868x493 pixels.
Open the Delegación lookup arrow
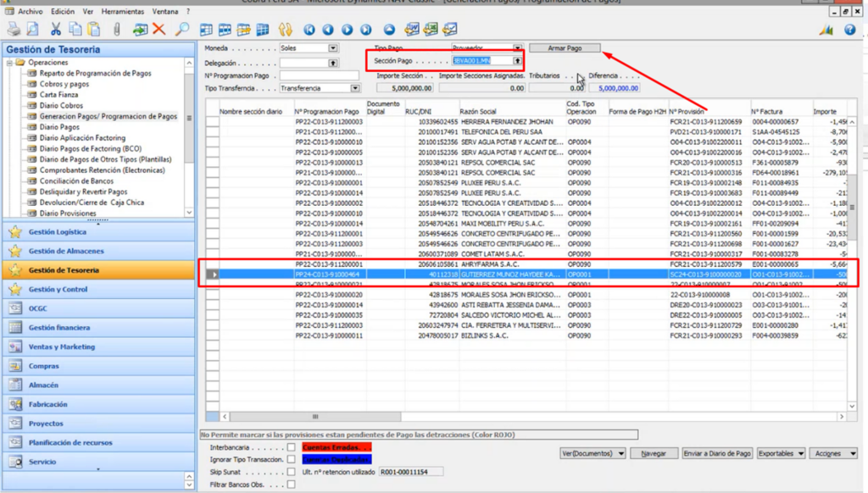pyautogui.click(x=332, y=63)
